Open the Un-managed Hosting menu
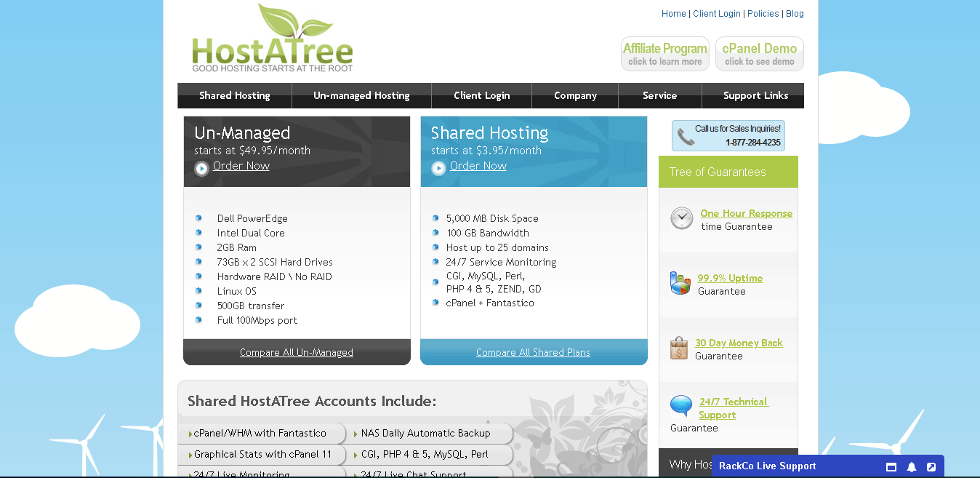The width and height of the screenshot is (980, 478). pyautogui.click(x=361, y=95)
